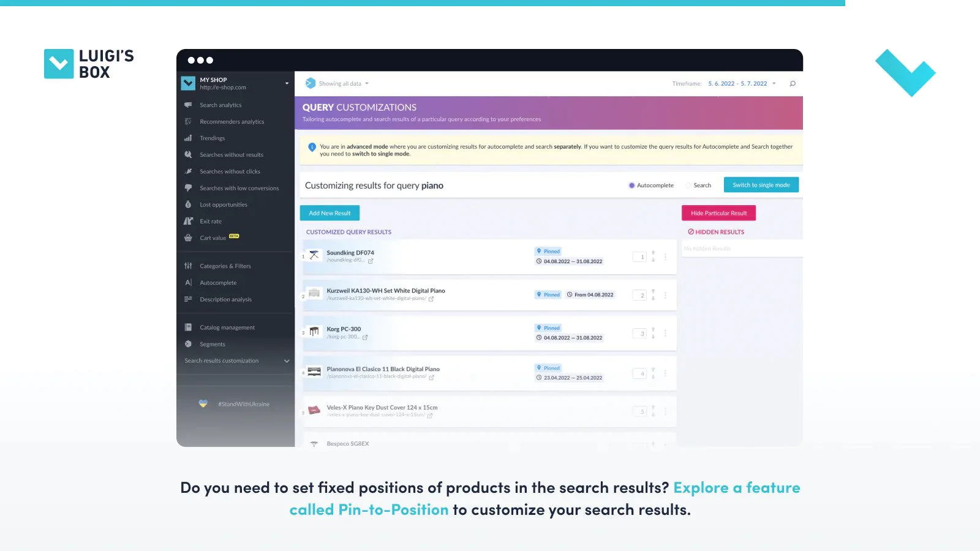
Task: Click the Add New Result button
Action: (330, 213)
